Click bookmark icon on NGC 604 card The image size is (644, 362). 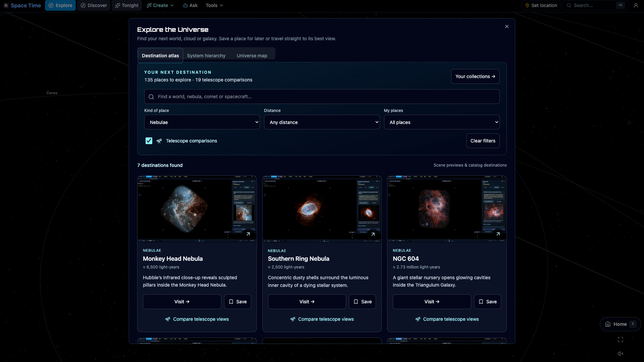tap(481, 302)
